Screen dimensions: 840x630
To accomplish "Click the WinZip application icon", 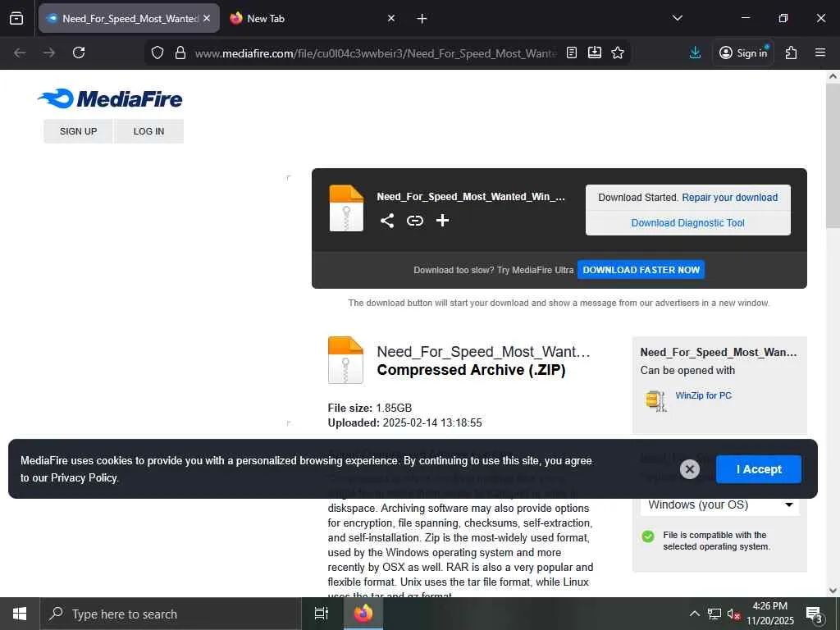I will click(x=655, y=400).
